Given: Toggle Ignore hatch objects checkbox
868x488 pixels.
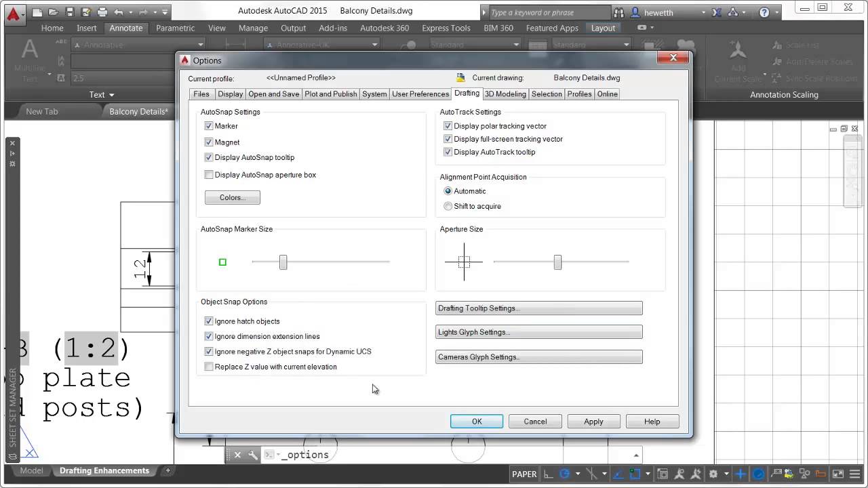Looking at the screenshot, I should click(x=209, y=321).
